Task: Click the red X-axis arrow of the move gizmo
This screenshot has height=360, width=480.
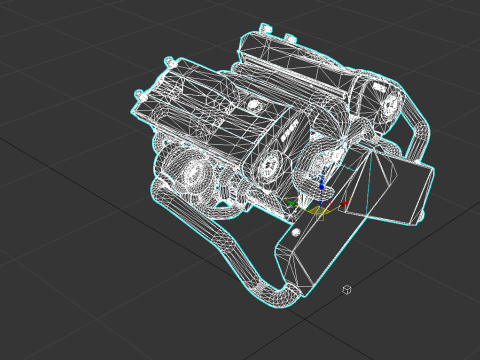Action: (344, 203)
